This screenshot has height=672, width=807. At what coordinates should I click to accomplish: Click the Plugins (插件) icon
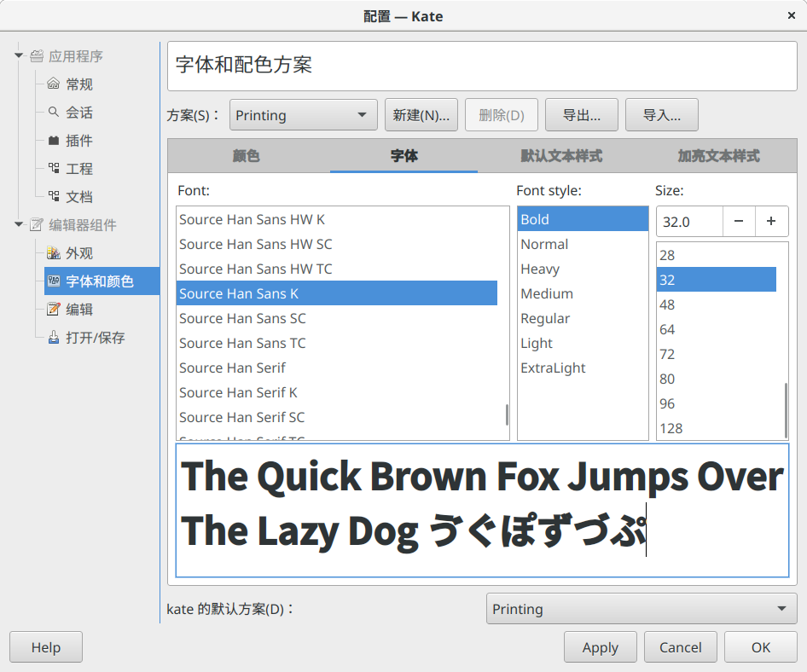tap(54, 140)
